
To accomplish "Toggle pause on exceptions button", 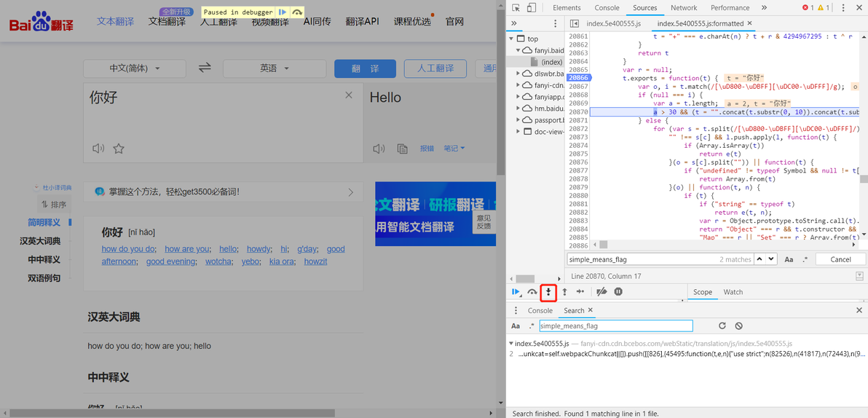I will coord(618,291).
